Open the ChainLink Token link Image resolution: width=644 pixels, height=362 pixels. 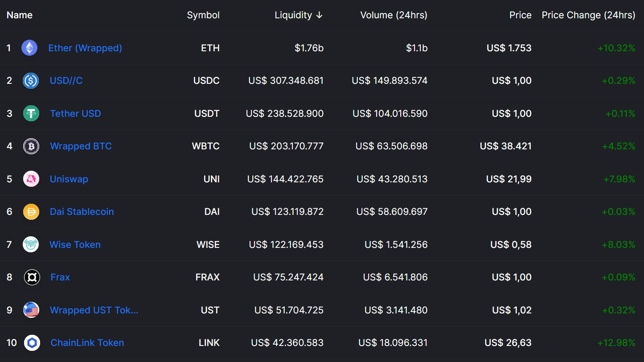click(87, 343)
